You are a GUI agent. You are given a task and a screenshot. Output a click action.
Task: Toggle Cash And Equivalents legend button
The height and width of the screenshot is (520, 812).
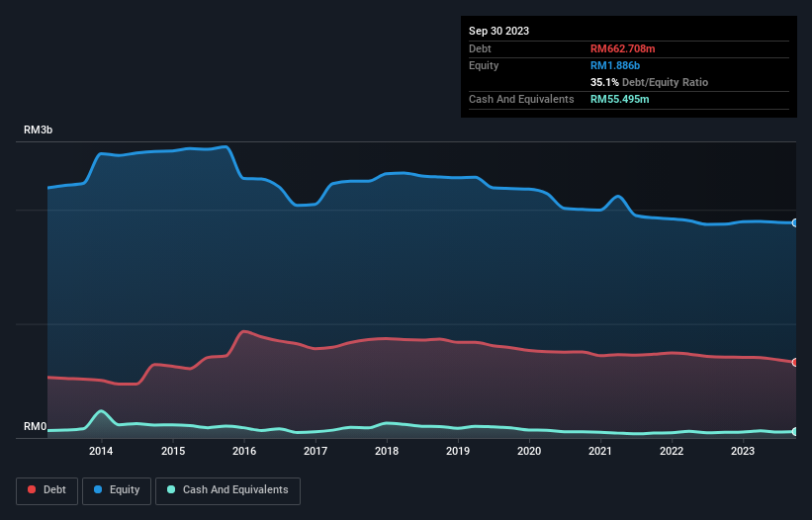click(227, 490)
